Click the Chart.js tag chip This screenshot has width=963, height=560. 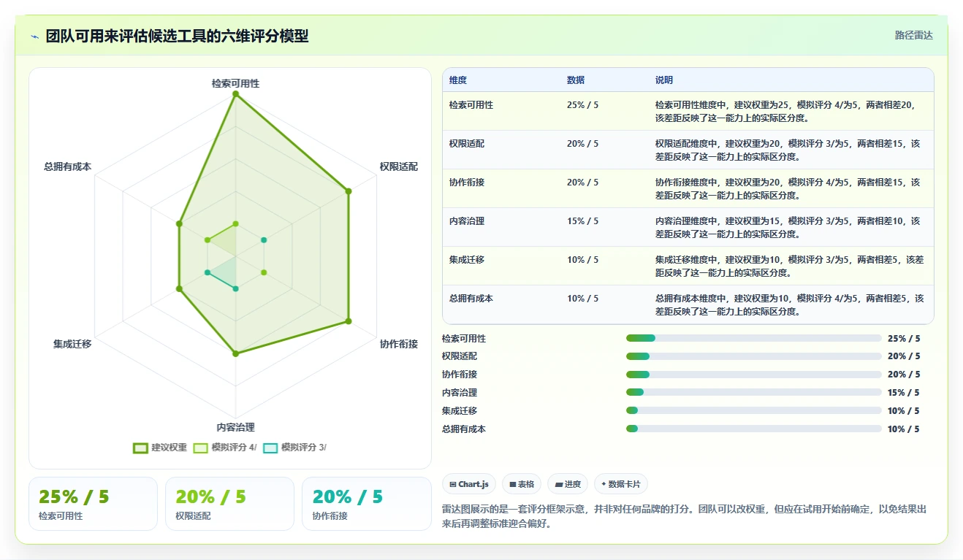click(469, 484)
